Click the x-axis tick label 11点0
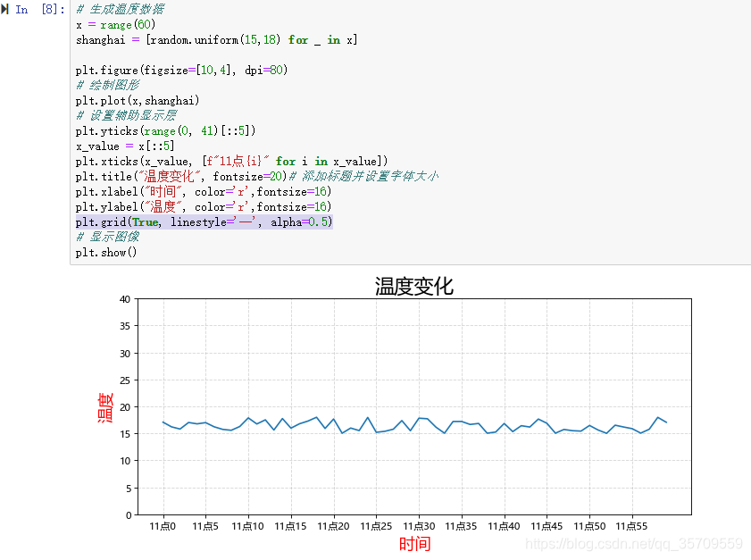This screenshot has height=560, width=751. coord(163,526)
